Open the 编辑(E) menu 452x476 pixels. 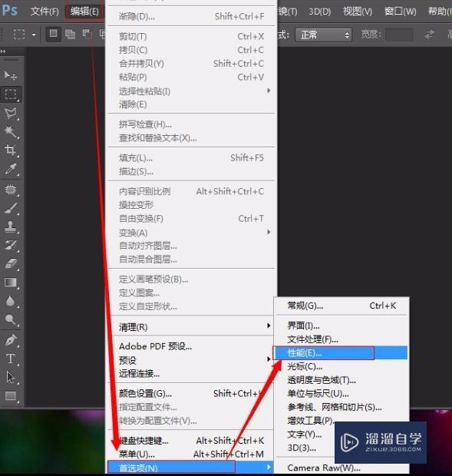pyautogui.click(x=84, y=12)
